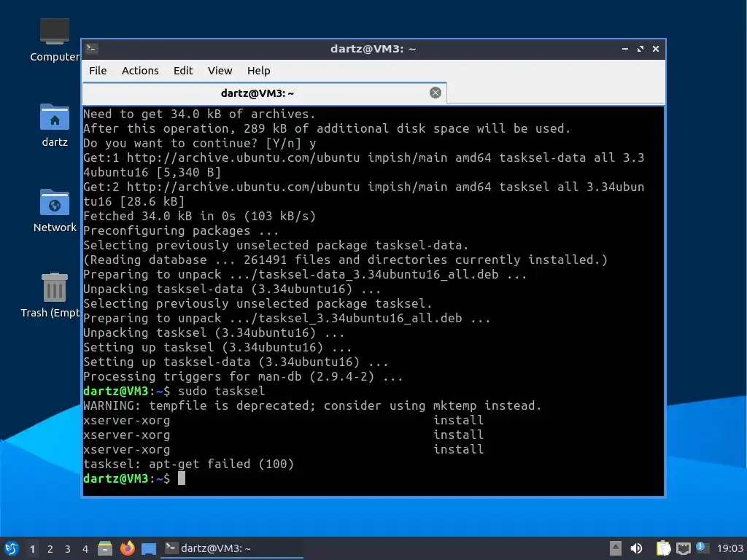
Task: Open the Help menu
Action: [259, 71]
